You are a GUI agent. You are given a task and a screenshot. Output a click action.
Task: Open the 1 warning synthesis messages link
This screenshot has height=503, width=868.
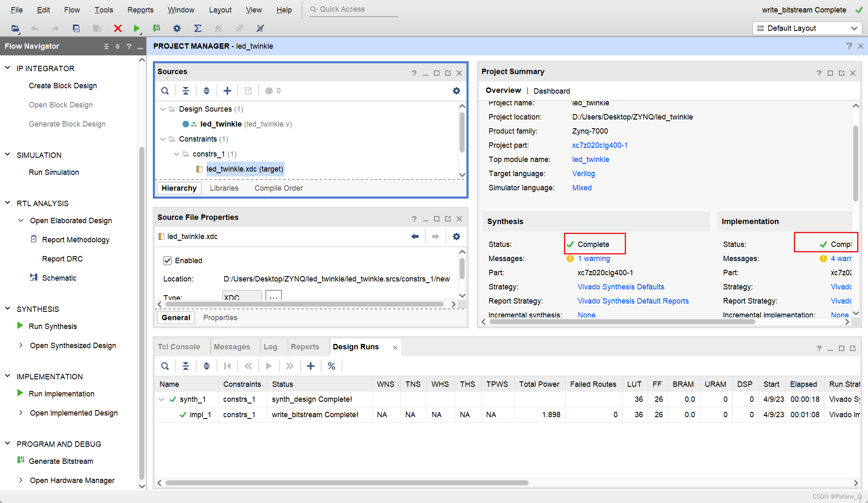click(594, 259)
